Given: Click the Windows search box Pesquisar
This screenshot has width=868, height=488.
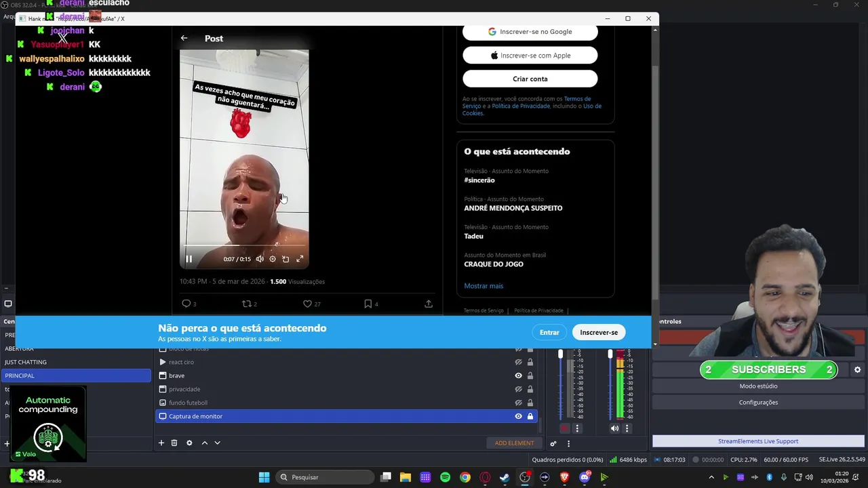Looking at the screenshot, I should point(324,477).
